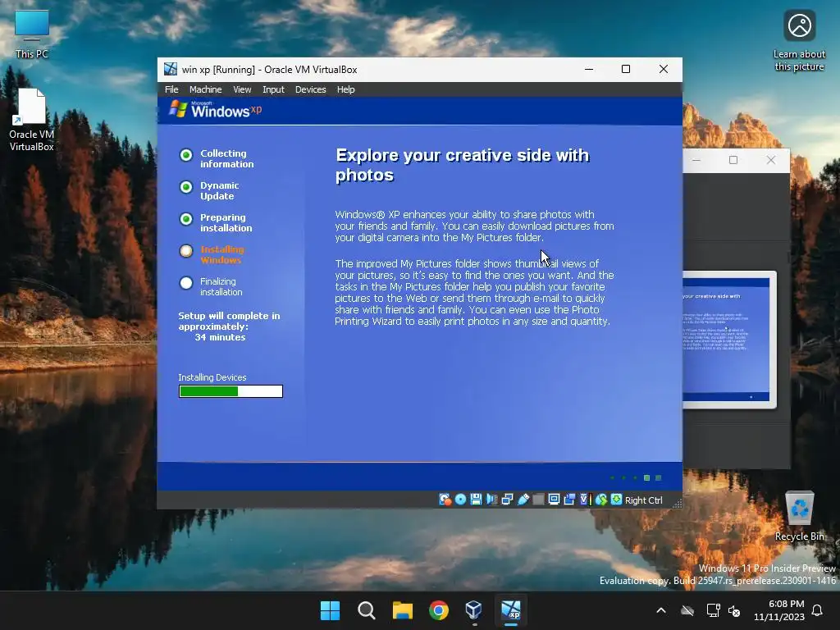Click the recording status icon

click(569, 500)
